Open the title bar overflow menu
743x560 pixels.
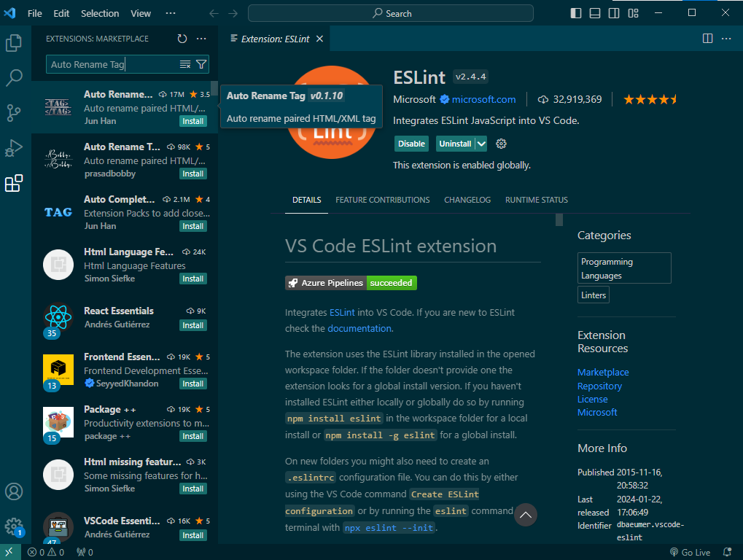pos(171,13)
